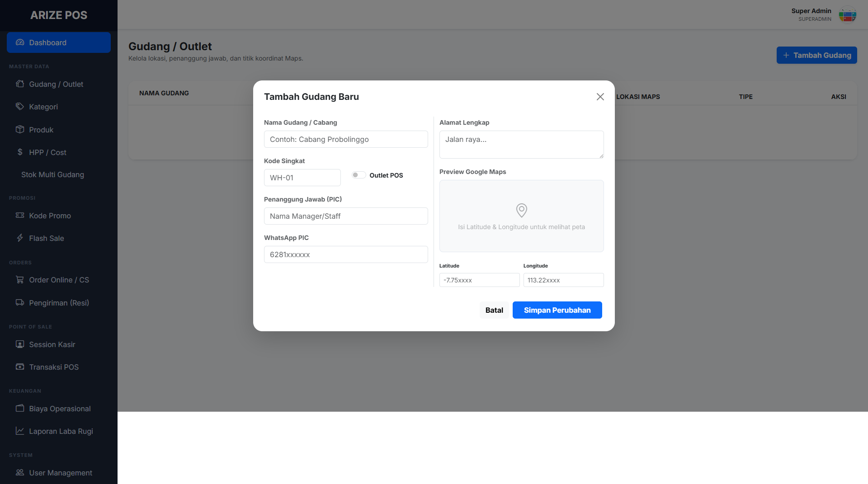The image size is (868, 484).
Task: Go to Laporan Laba Rugi page
Action: [61, 431]
